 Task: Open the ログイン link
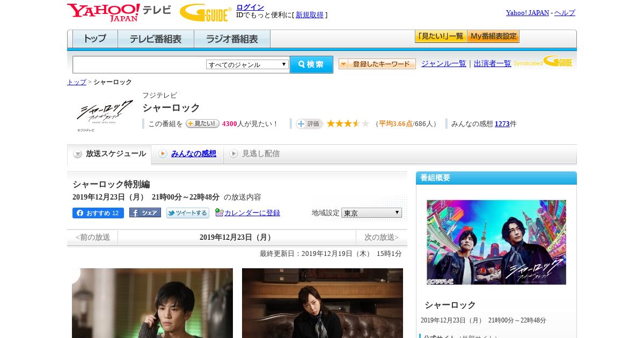[x=250, y=7]
